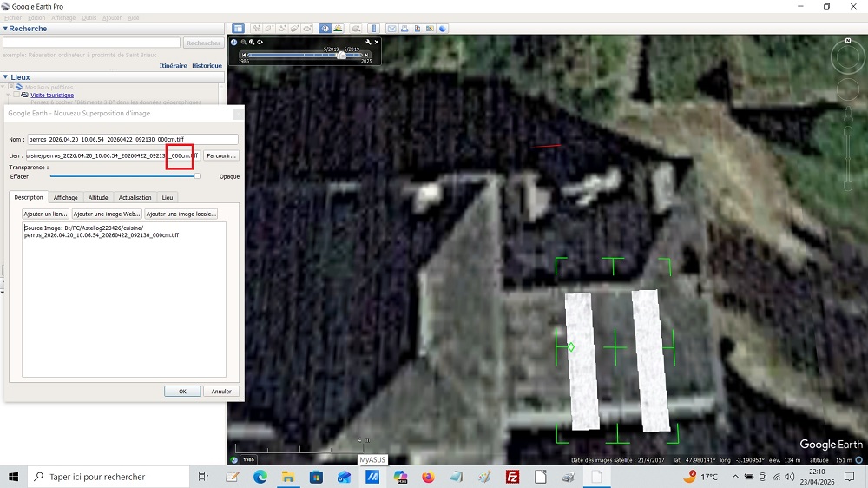
Task: Click the historical imagery clock icon
Action: coord(324,29)
